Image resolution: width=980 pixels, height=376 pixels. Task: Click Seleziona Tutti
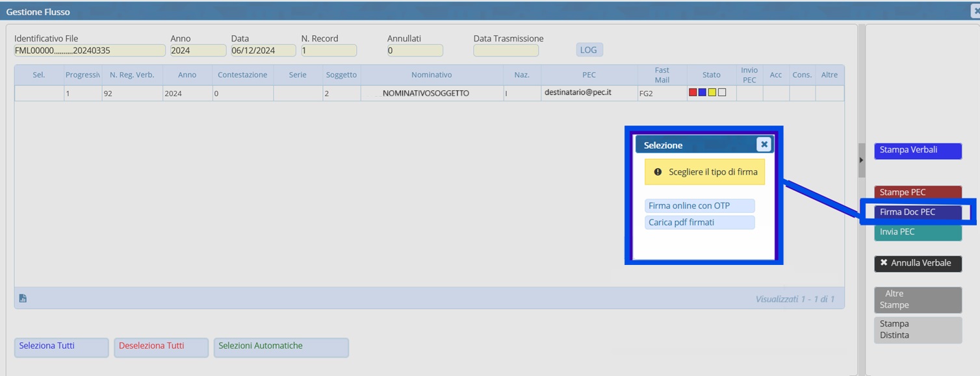(61, 347)
